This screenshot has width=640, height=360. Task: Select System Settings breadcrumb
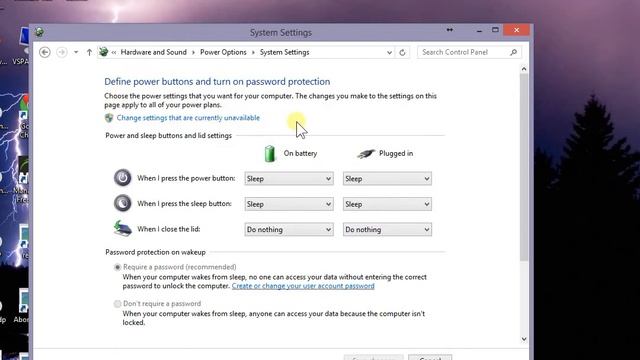284,52
